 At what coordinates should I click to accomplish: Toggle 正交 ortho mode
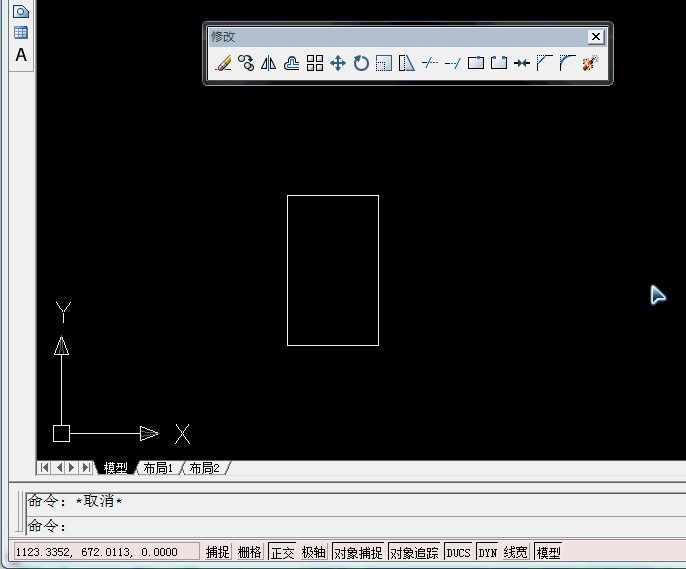282,552
